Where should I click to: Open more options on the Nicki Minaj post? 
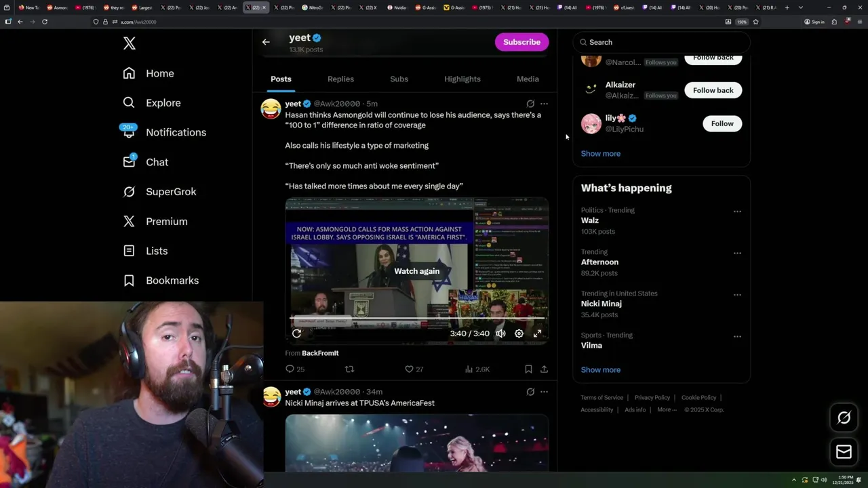coord(544,392)
